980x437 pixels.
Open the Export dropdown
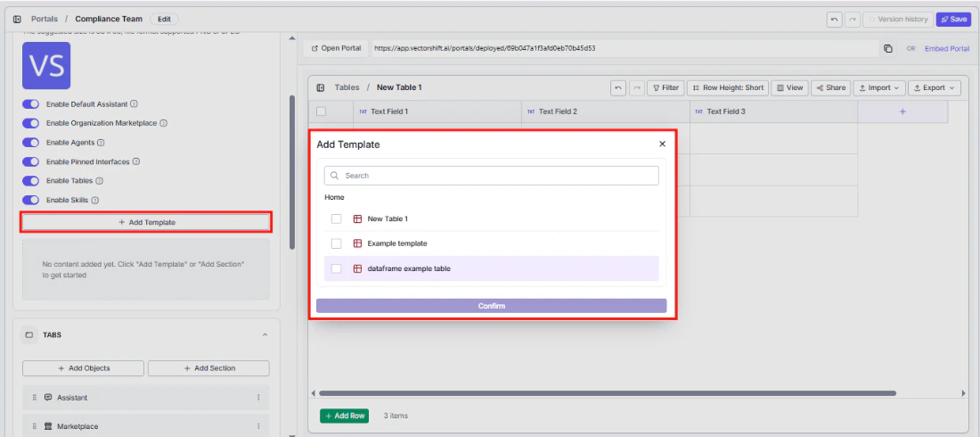934,87
